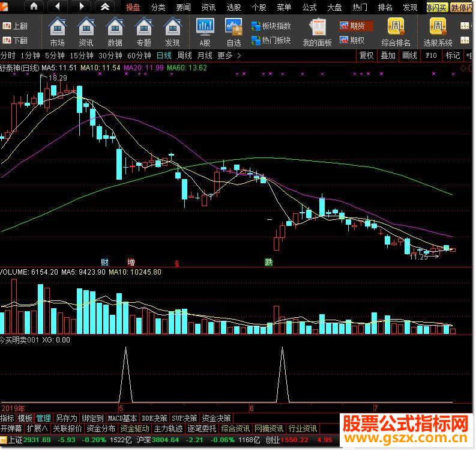
Task: Open the 自选 watchlist icon
Action: 233,32
